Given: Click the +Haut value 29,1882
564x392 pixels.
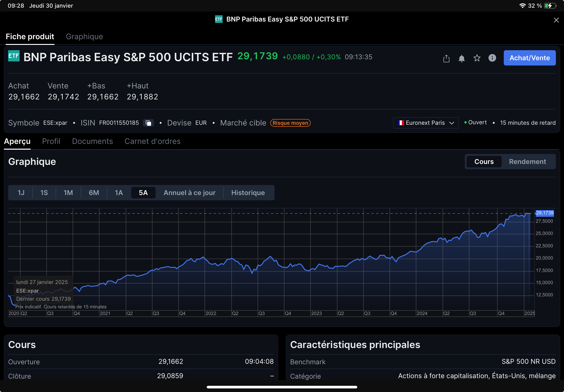Looking at the screenshot, I should click(142, 97).
